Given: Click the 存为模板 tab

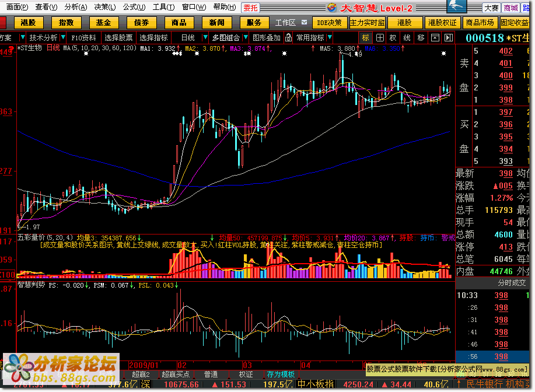Looking at the screenshot, I should point(281,374).
